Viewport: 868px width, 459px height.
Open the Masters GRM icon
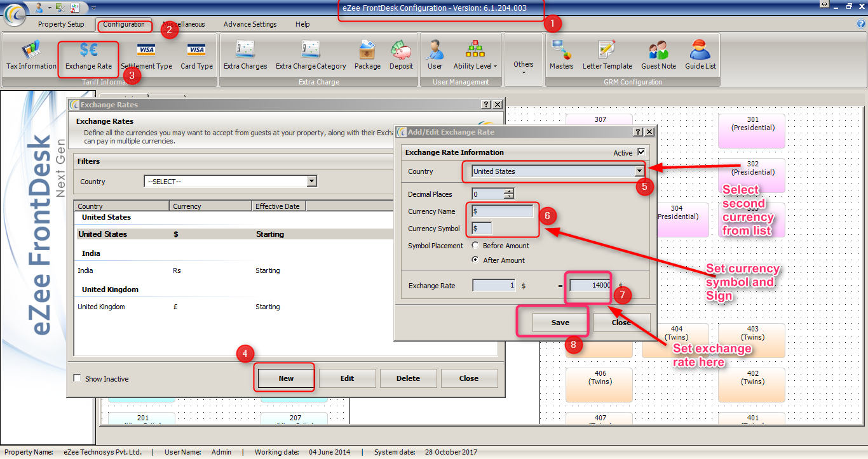coord(561,55)
